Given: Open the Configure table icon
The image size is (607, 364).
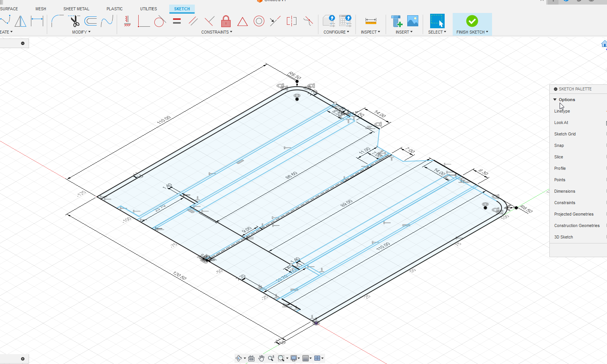Looking at the screenshot, I should [x=345, y=21].
